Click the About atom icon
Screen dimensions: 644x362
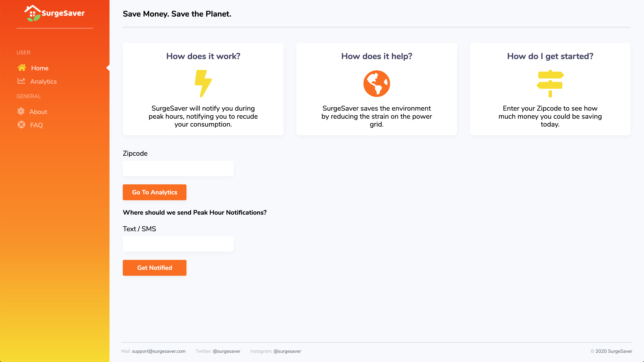tap(21, 111)
